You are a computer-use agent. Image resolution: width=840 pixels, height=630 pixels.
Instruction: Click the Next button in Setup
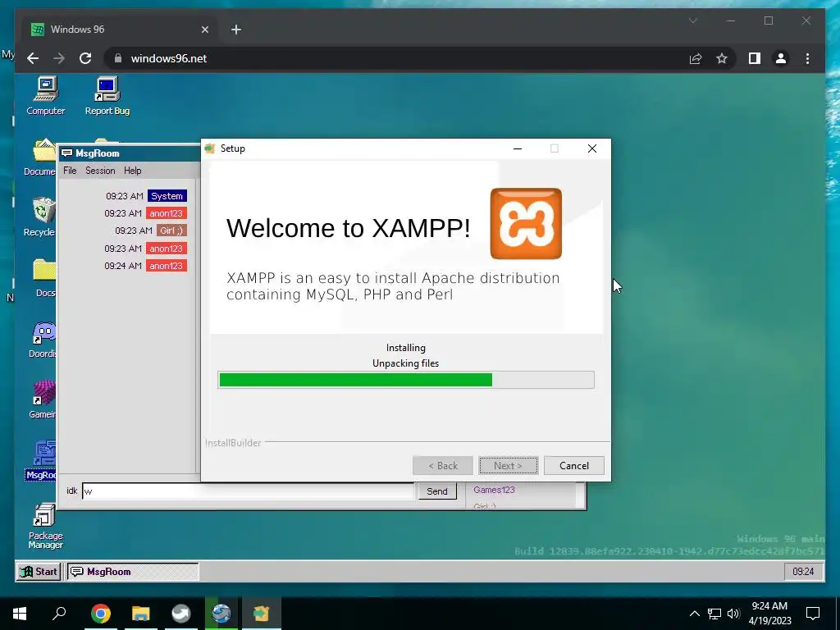pos(508,466)
